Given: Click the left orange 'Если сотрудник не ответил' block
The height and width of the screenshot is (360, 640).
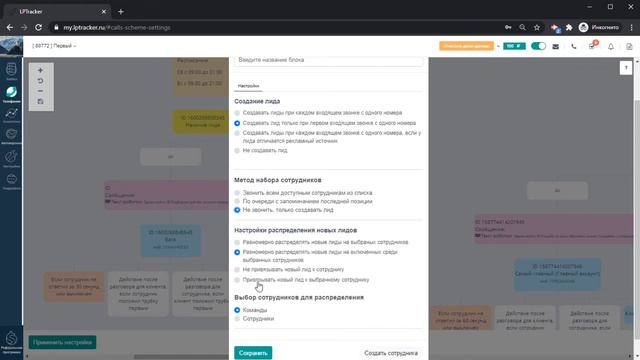Looking at the screenshot, I should (x=74, y=287).
